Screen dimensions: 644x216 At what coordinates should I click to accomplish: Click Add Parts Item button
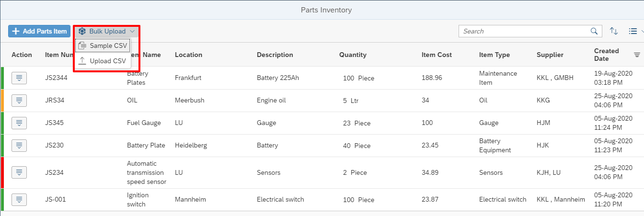[39, 31]
